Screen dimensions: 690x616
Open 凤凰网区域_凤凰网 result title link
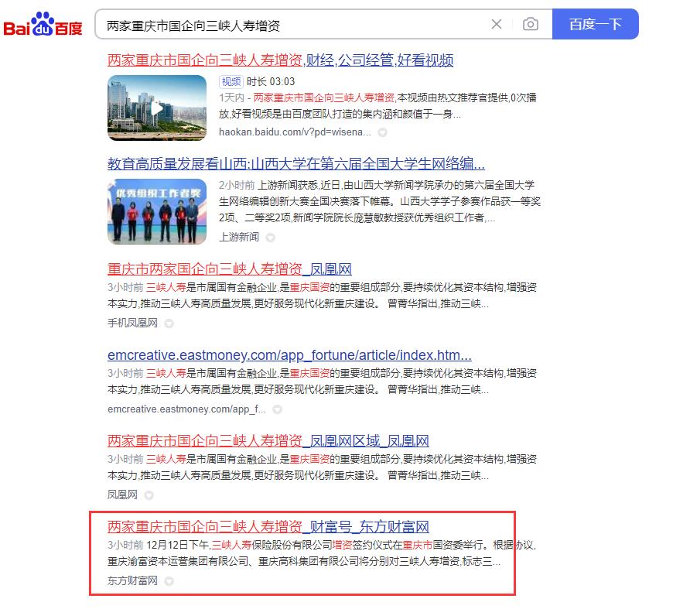268,441
